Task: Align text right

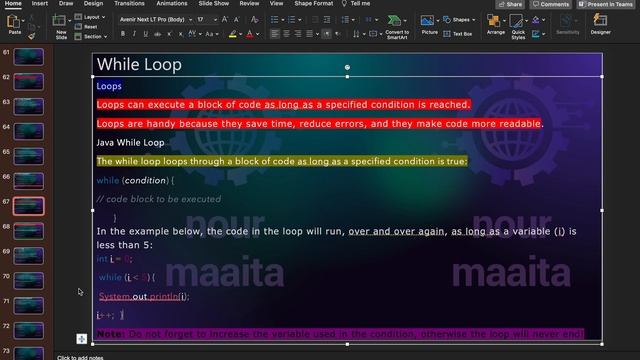Action: coord(298,34)
